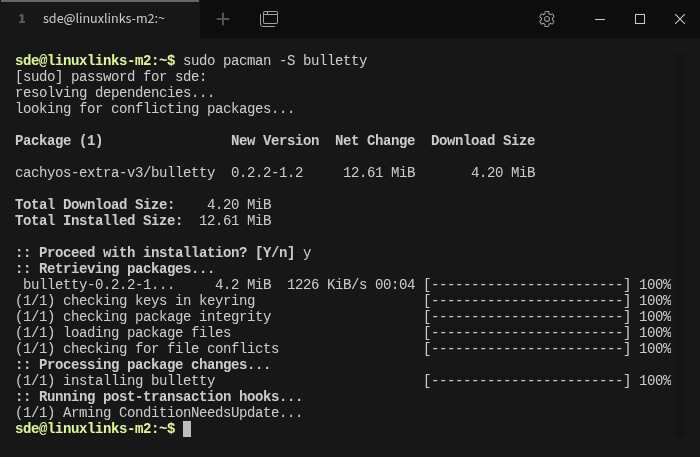Screen dimensions: 700x457
Task: Close the terminal window
Action: tap(679, 19)
